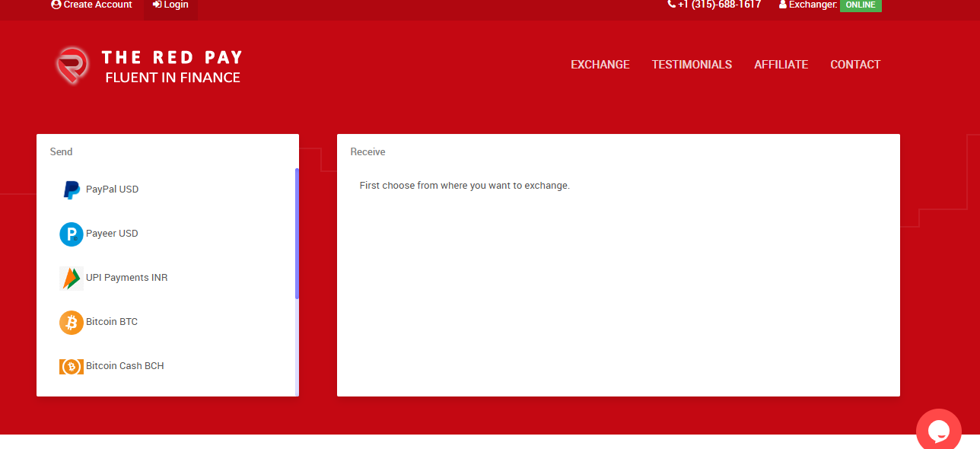Click the 'First choose from where' message
This screenshot has width=980, height=449.
pyautogui.click(x=464, y=186)
